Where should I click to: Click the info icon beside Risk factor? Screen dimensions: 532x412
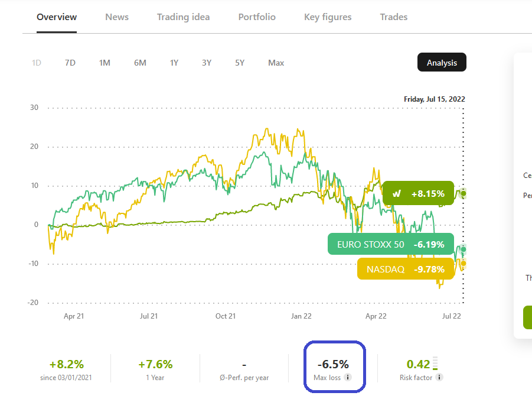coord(439,378)
